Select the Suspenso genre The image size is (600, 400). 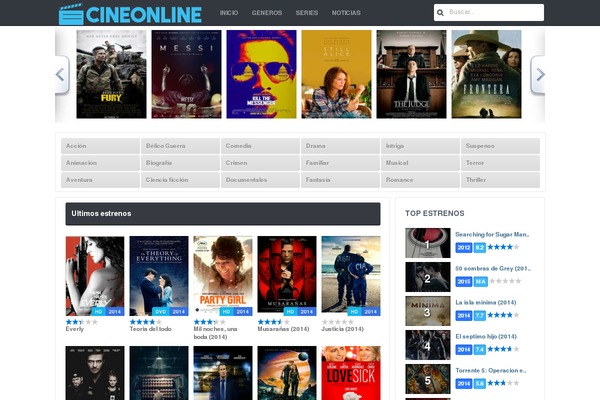[x=500, y=146]
